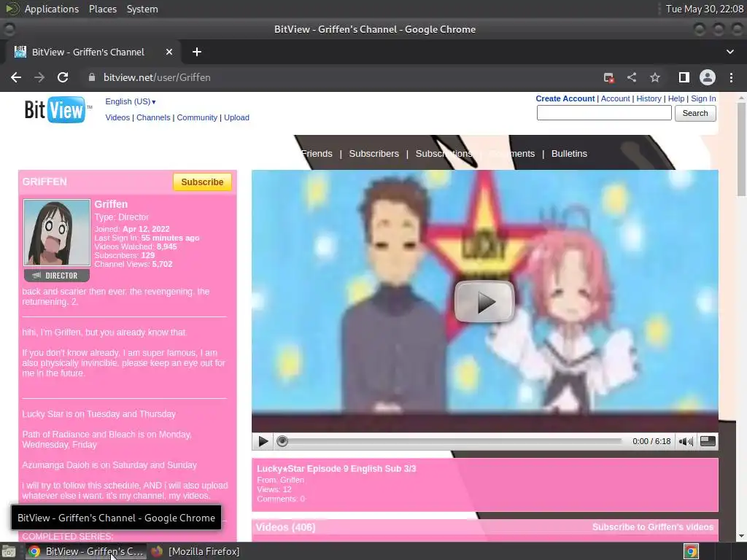The image size is (747, 560).
Task: Open the History link
Action: pos(649,98)
